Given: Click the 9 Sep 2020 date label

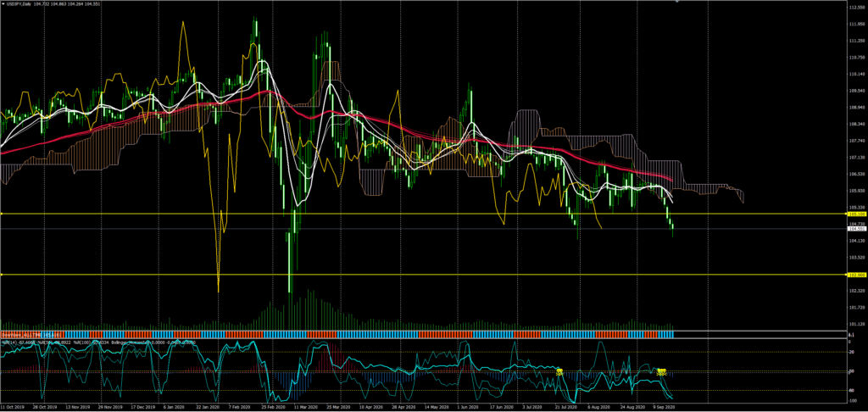Looking at the screenshot, I should [x=663, y=408].
